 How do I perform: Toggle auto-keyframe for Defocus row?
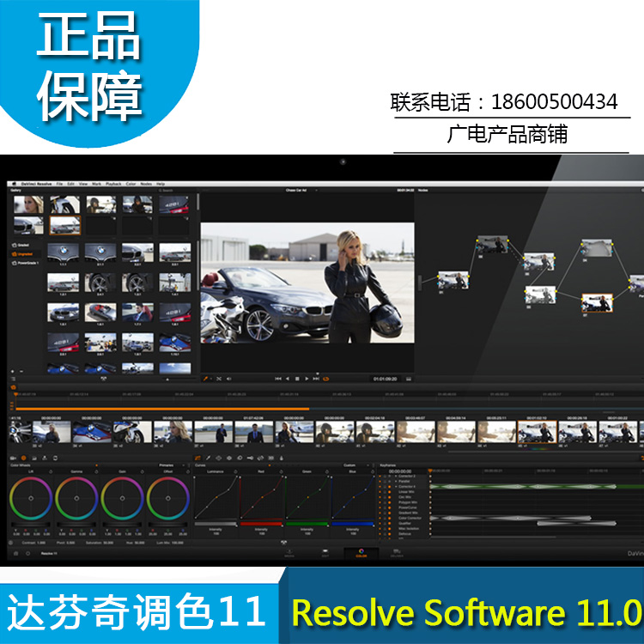pos(389,533)
